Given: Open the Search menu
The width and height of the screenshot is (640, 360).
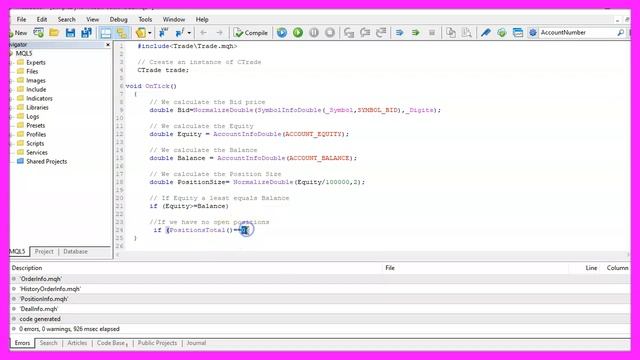Looking at the screenshot, I should click(x=66, y=19).
